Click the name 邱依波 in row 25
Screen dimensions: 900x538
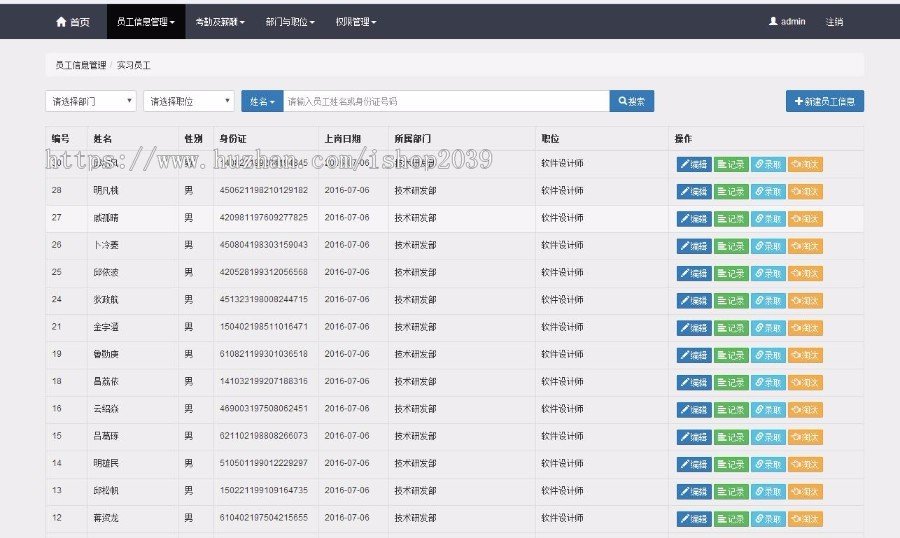(x=106, y=272)
